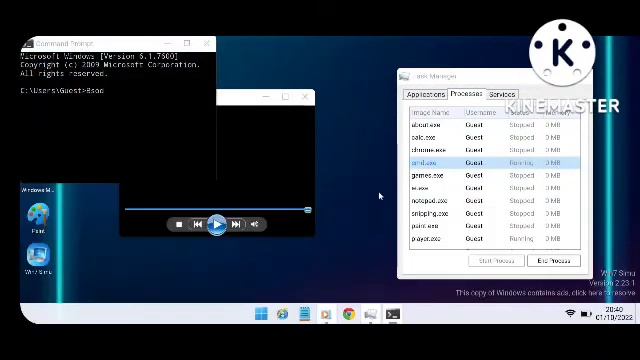Select the Processes tab in Task Manager

point(467,94)
